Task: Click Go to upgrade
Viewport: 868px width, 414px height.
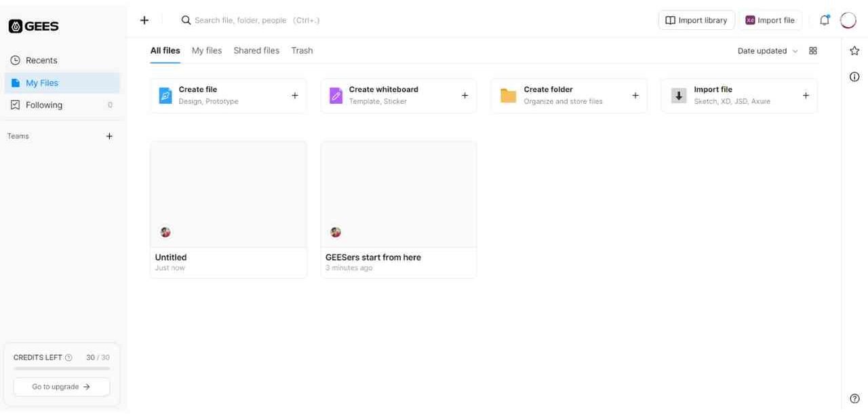Action: [x=61, y=386]
